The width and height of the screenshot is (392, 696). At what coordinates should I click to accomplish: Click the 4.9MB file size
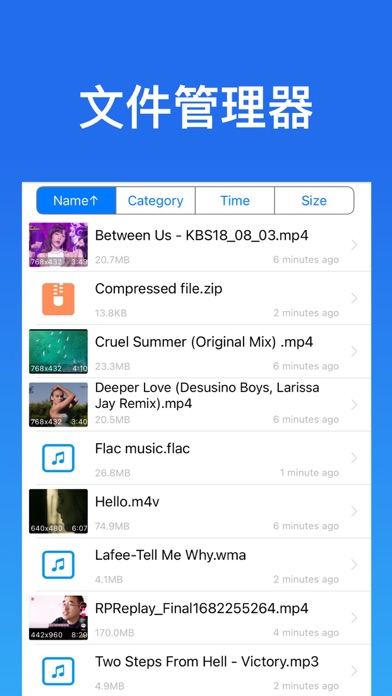click(109, 686)
